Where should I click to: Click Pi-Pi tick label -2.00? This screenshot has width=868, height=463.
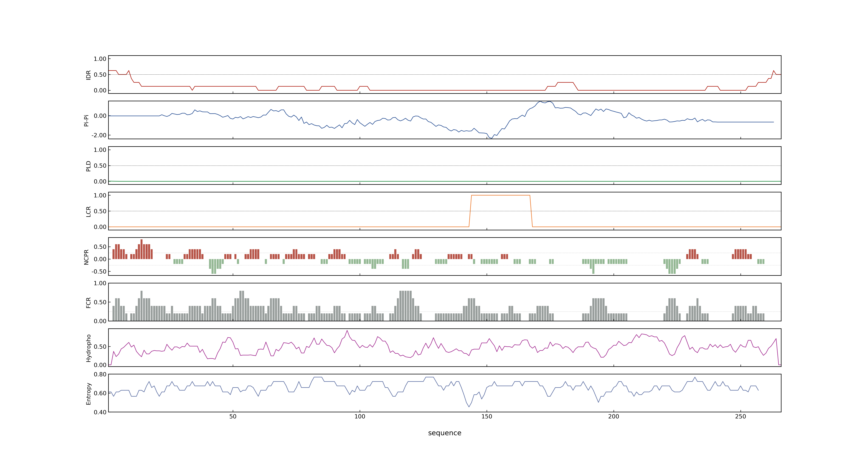99,135
